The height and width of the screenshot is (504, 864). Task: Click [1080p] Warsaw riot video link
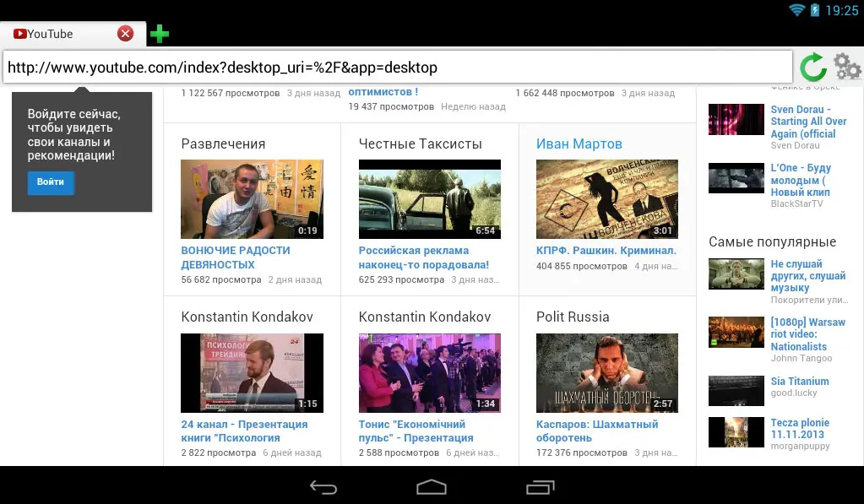[x=807, y=334]
